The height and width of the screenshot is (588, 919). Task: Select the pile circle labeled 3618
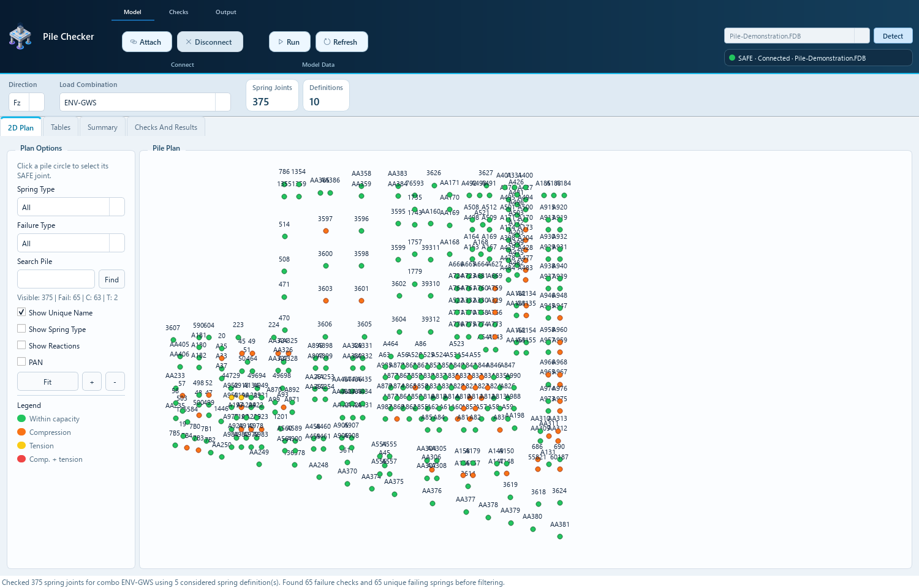click(539, 504)
